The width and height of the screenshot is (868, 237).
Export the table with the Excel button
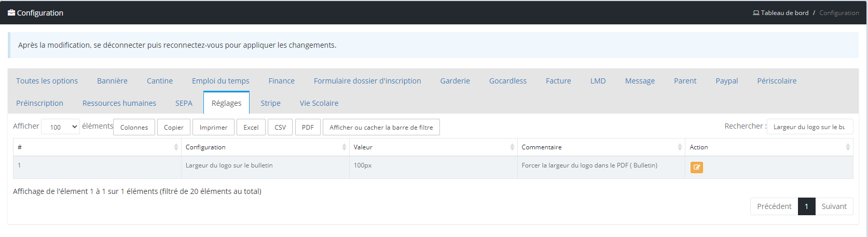coord(251,127)
